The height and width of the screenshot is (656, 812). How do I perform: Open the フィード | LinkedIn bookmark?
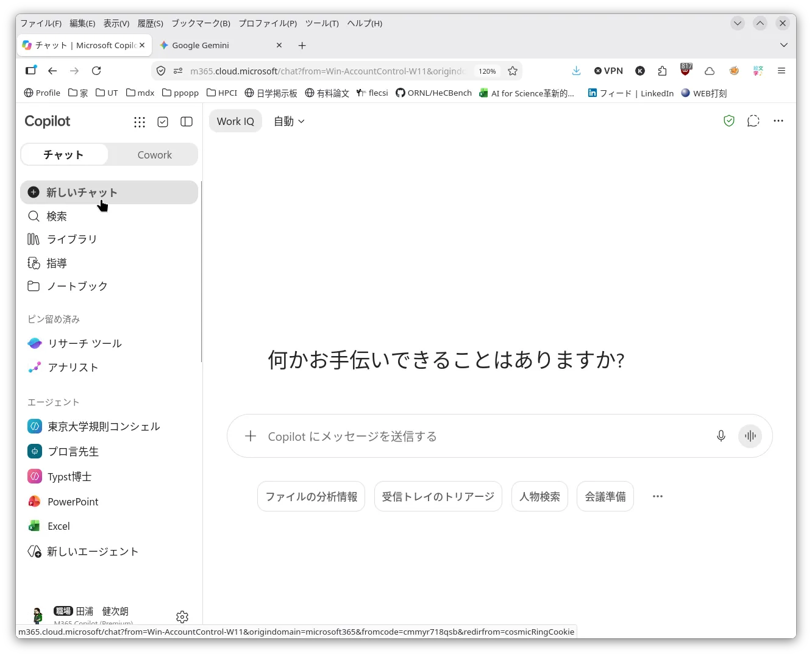point(631,93)
